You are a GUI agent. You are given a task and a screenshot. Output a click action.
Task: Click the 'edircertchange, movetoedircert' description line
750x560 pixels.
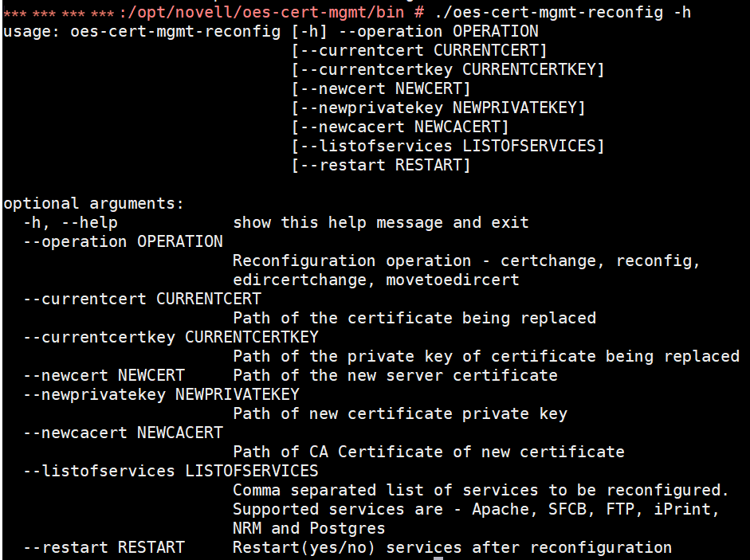[x=375, y=280]
